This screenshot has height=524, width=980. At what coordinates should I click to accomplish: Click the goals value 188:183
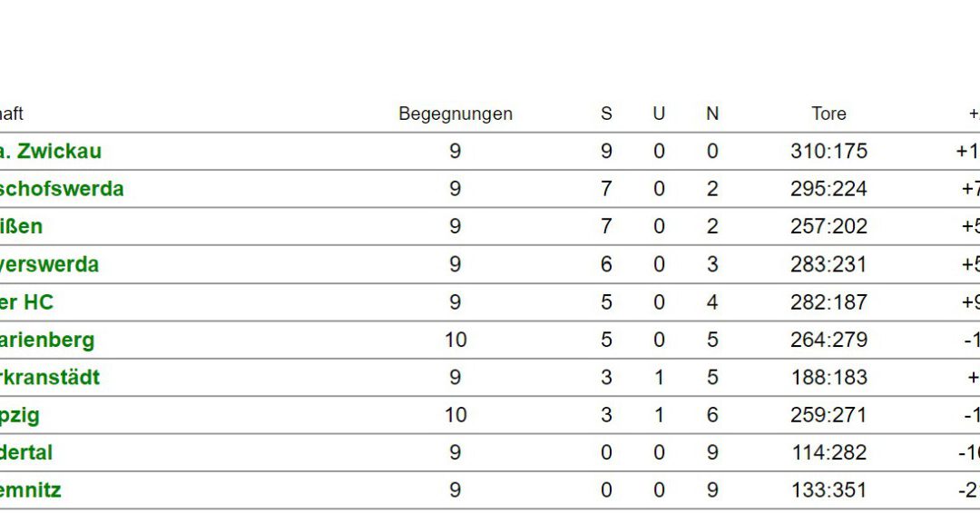pos(828,378)
